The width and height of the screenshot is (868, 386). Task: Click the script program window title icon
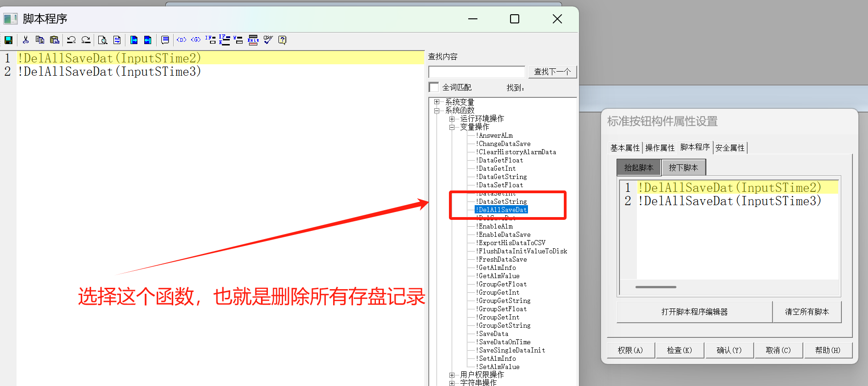[11, 19]
